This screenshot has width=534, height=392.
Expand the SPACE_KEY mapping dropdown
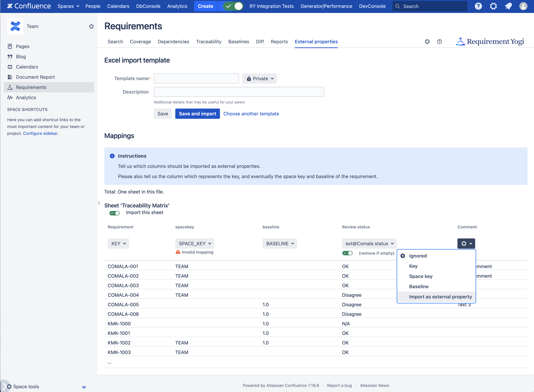tap(195, 244)
